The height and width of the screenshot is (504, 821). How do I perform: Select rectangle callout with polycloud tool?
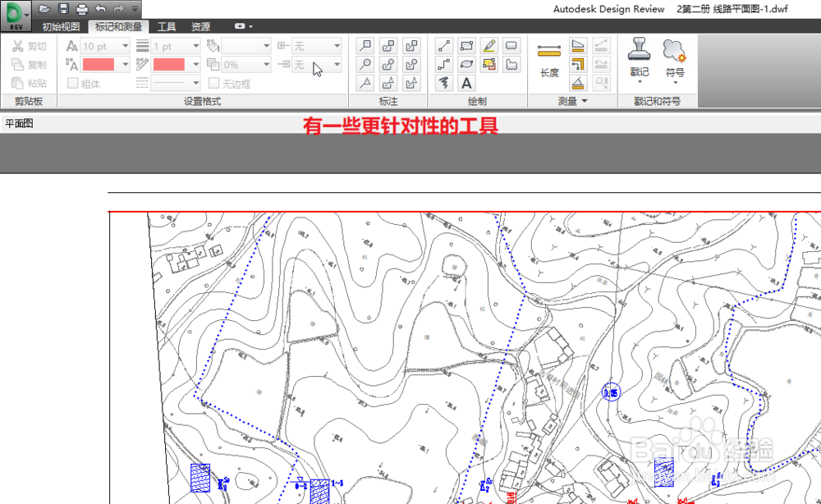click(411, 46)
